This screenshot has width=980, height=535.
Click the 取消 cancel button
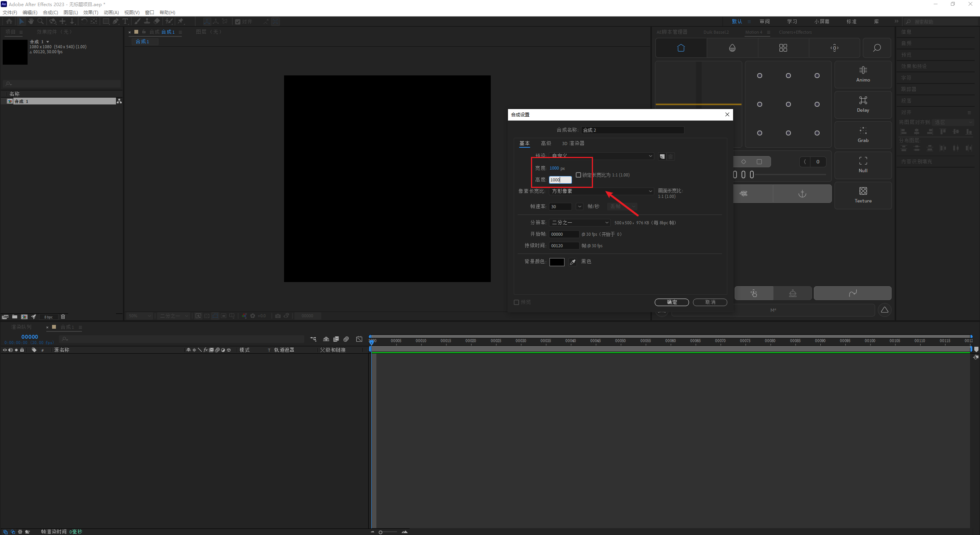click(x=710, y=302)
